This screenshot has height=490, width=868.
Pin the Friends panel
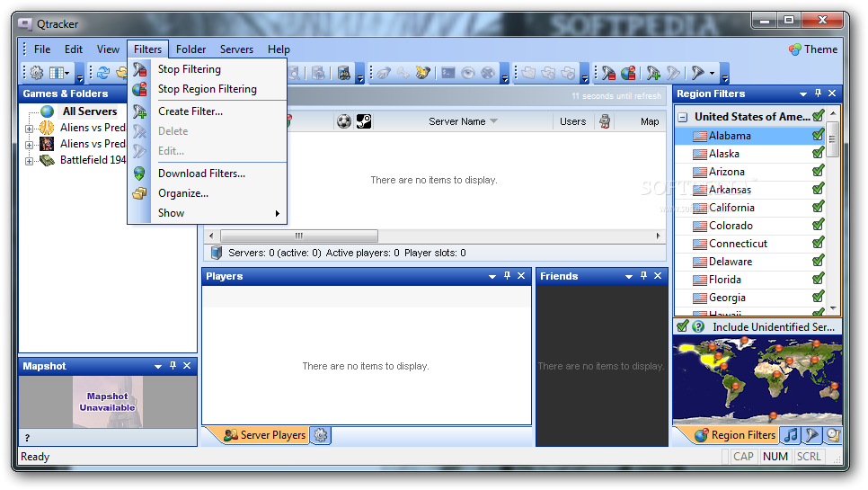point(643,275)
